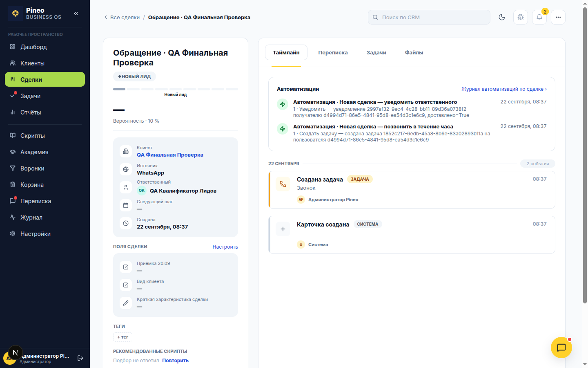Click Настроить link for deal fields
Viewport: 588px width, 368px height.
[225, 247]
